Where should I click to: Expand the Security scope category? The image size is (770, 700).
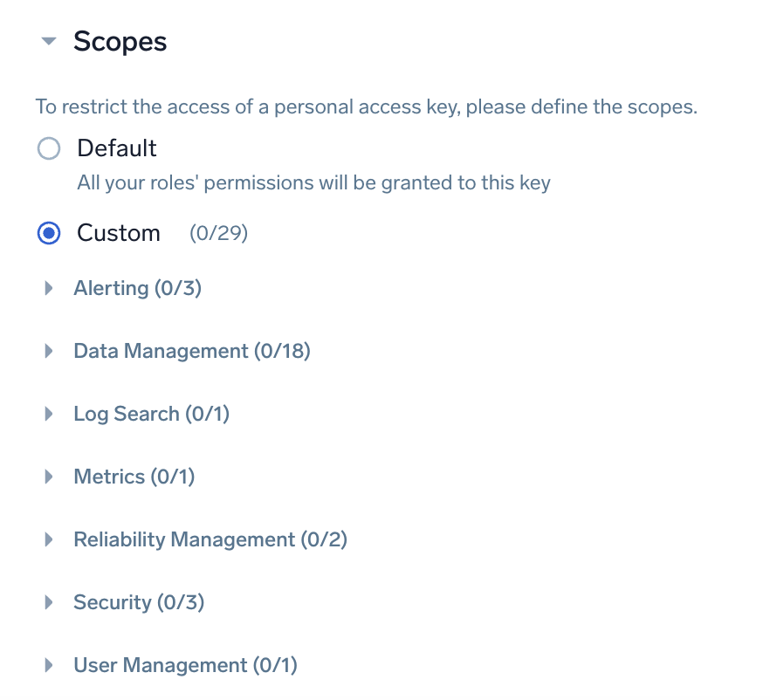pyautogui.click(x=49, y=601)
